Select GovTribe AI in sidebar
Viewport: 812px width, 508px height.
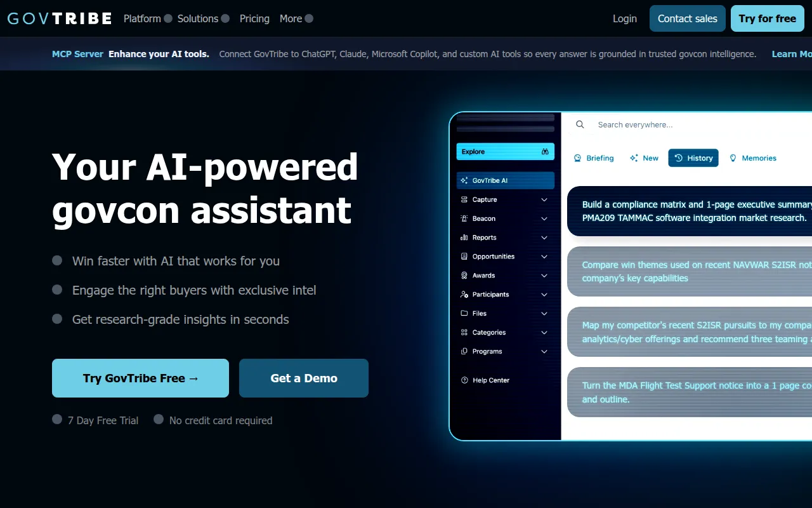click(505, 180)
